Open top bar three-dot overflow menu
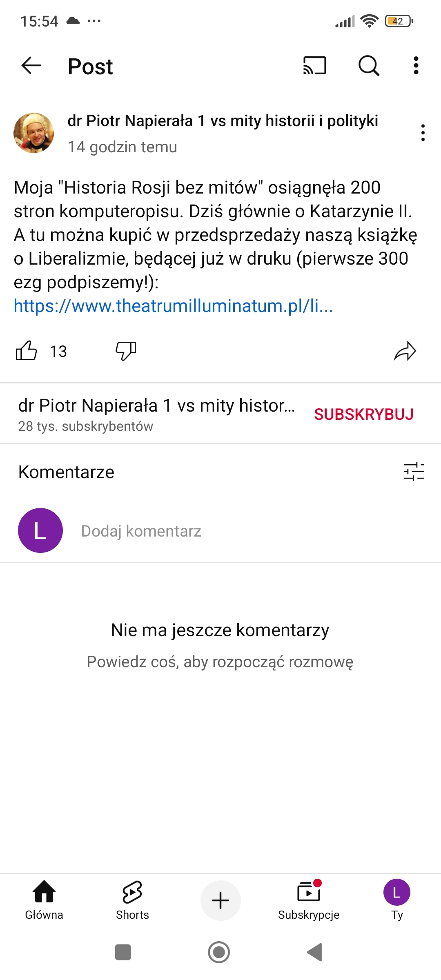 click(416, 66)
